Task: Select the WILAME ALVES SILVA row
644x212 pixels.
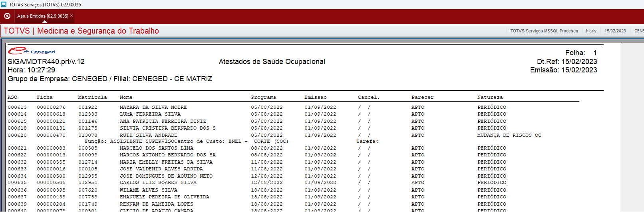Action: (x=148, y=190)
